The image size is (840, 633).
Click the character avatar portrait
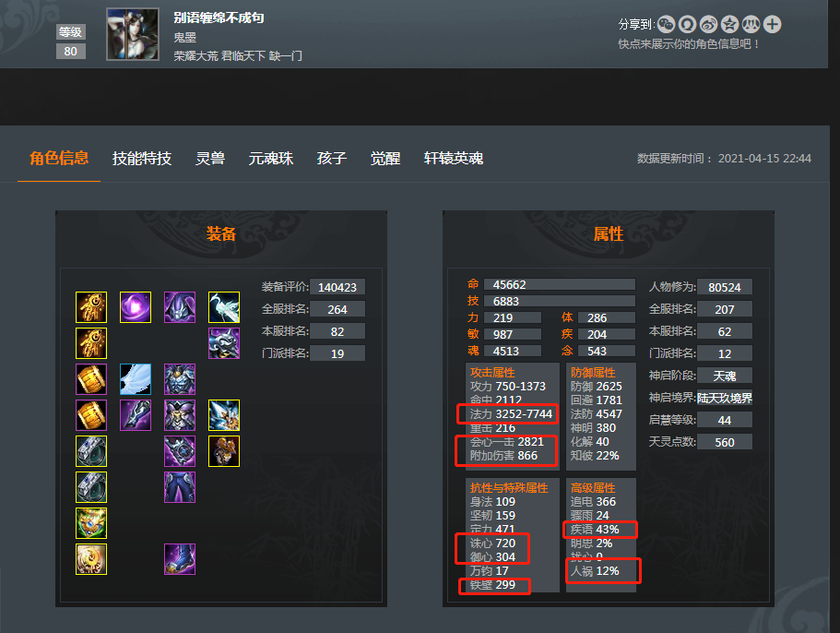(x=133, y=34)
